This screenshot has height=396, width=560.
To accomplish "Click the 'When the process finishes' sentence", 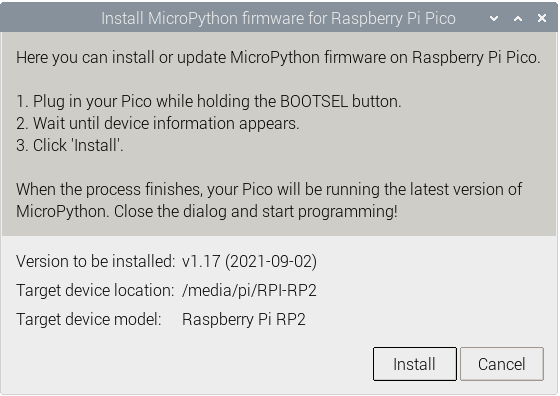I will pyautogui.click(x=269, y=190).
